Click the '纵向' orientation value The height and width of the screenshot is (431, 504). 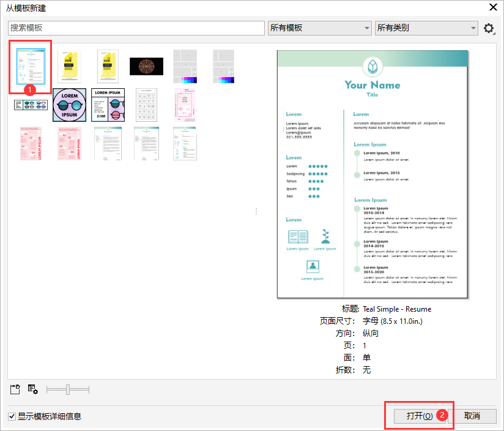(370, 333)
